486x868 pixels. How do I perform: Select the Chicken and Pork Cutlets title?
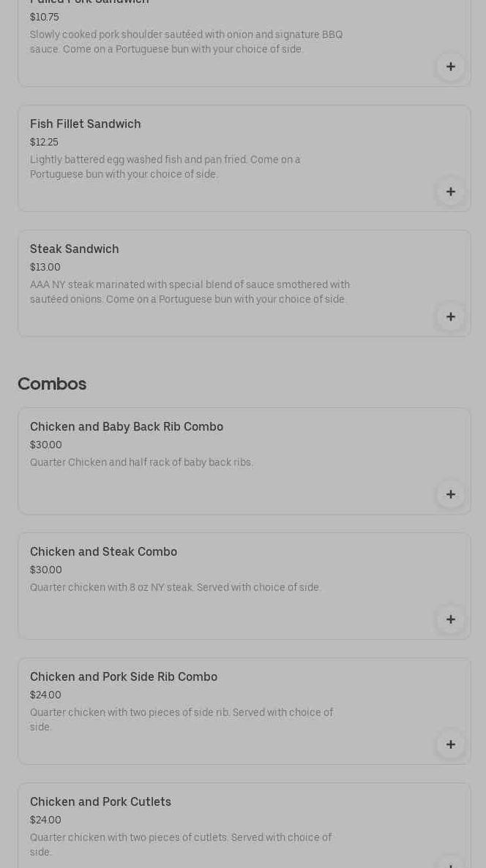coord(100,802)
